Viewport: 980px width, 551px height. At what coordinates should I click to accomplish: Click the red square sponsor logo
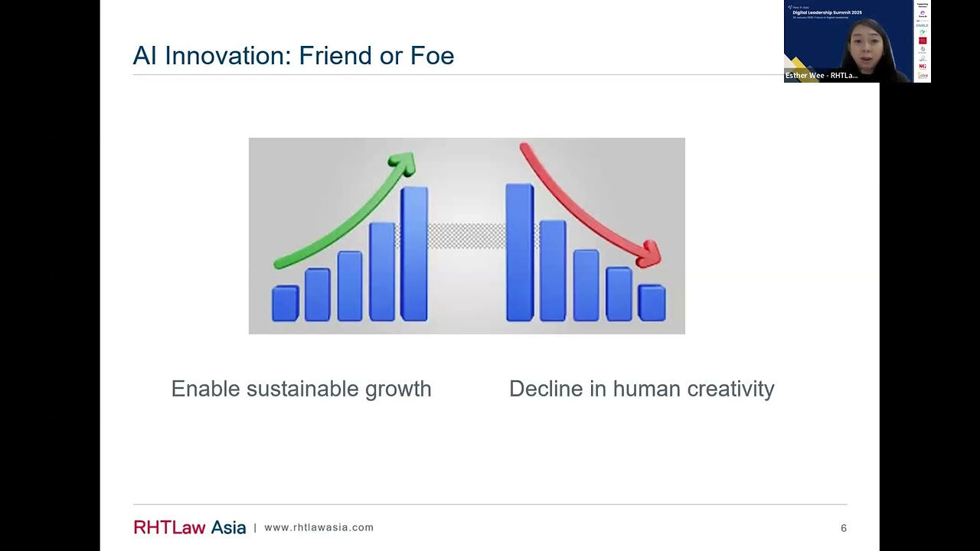[x=923, y=41]
